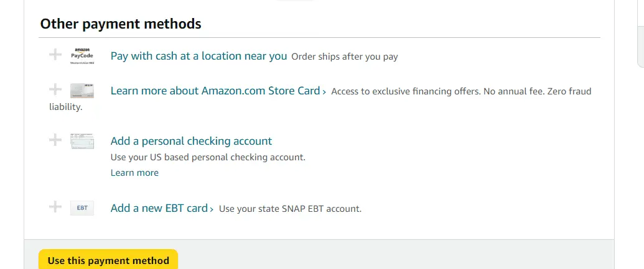Click the Other payment methods heading
The height and width of the screenshot is (269, 644).
(121, 24)
